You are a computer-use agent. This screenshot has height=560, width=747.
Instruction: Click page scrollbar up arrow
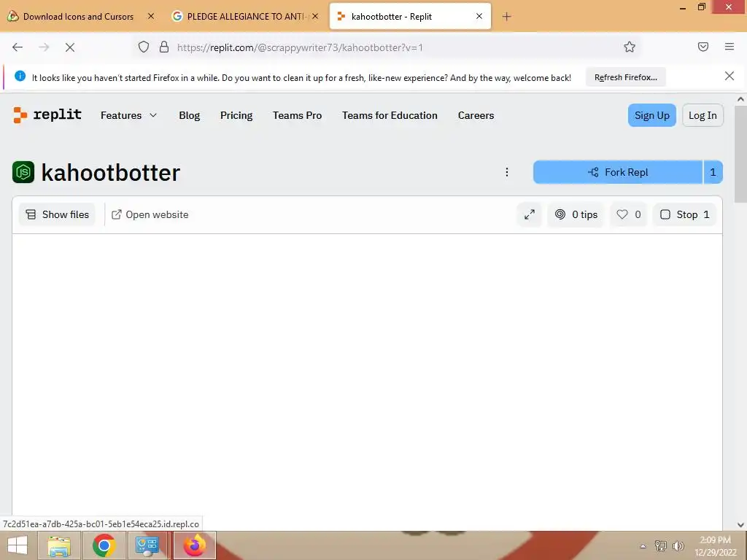pos(740,99)
